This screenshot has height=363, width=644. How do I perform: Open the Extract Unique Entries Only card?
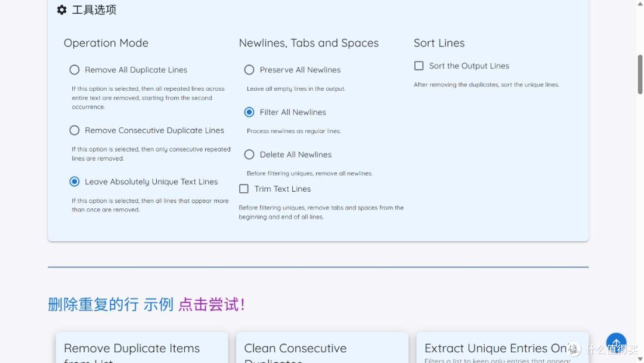coord(502,348)
